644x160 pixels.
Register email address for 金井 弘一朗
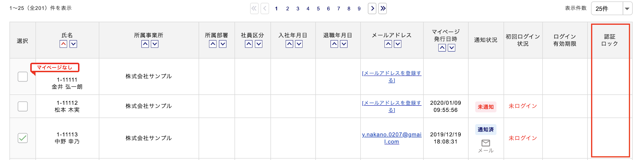[392, 77]
